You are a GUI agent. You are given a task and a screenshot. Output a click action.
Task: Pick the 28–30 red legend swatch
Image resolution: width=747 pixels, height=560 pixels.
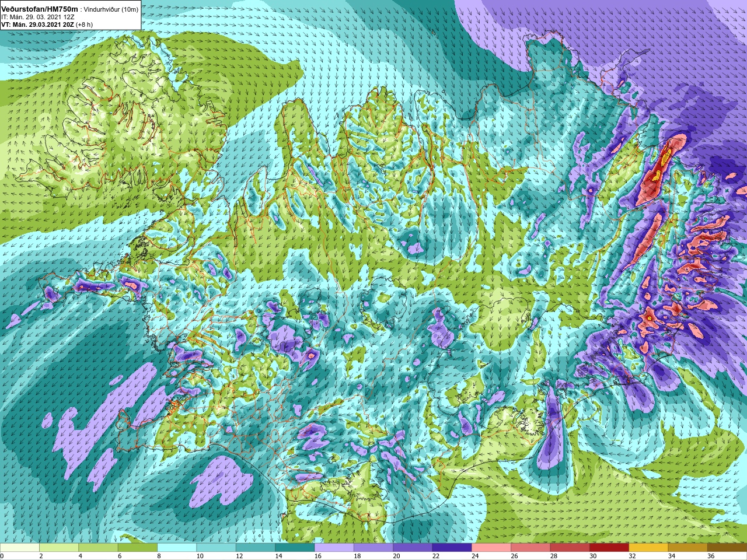point(570,547)
